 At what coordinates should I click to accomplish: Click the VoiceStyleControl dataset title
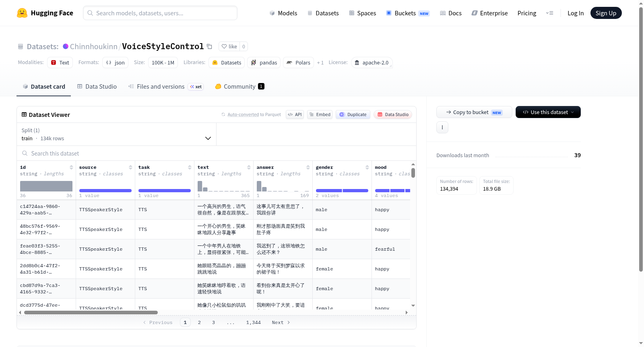point(163,46)
